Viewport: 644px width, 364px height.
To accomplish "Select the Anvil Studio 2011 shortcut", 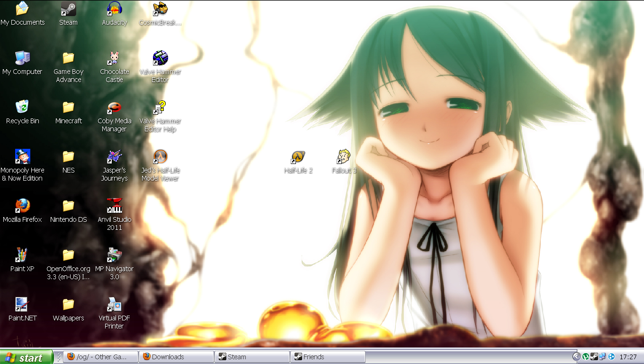I will (x=114, y=215).
